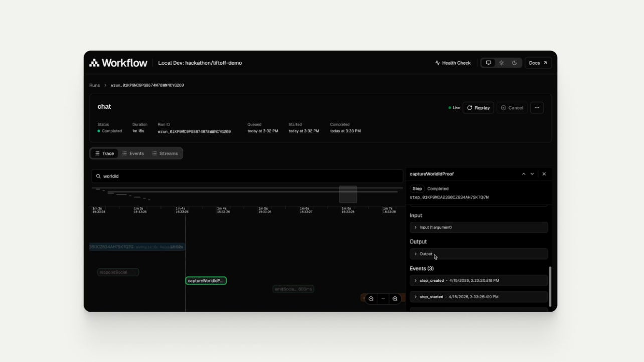Switch to the Events tab
644x362 pixels.
133,153
